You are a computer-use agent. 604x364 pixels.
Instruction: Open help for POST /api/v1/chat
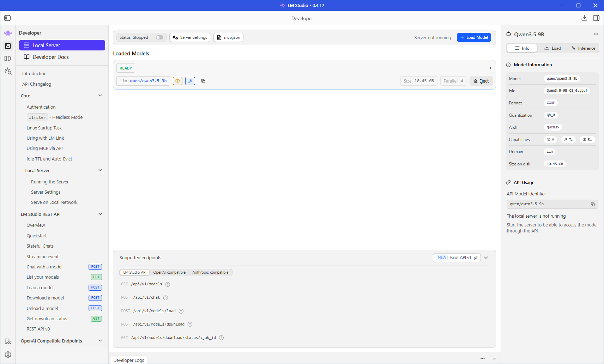(x=165, y=298)
